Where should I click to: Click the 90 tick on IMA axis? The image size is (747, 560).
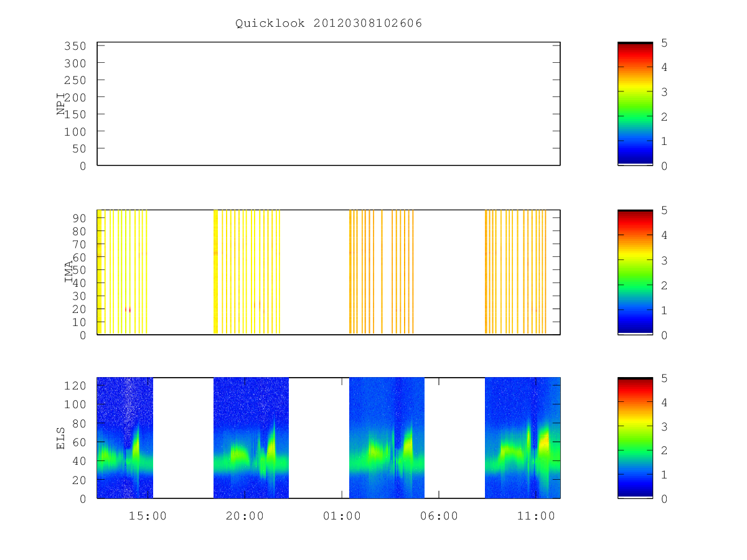[x=79, y=218]
